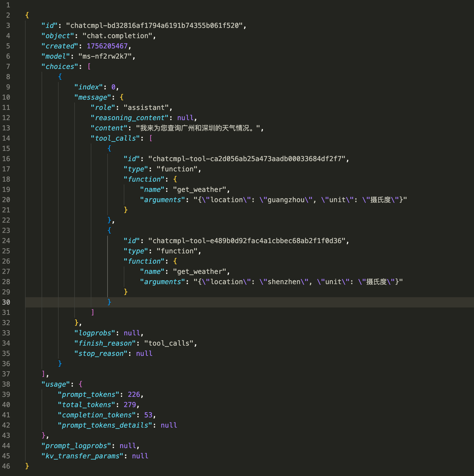Click the "usage" key
474x476 pixels.
pos(56,384)
